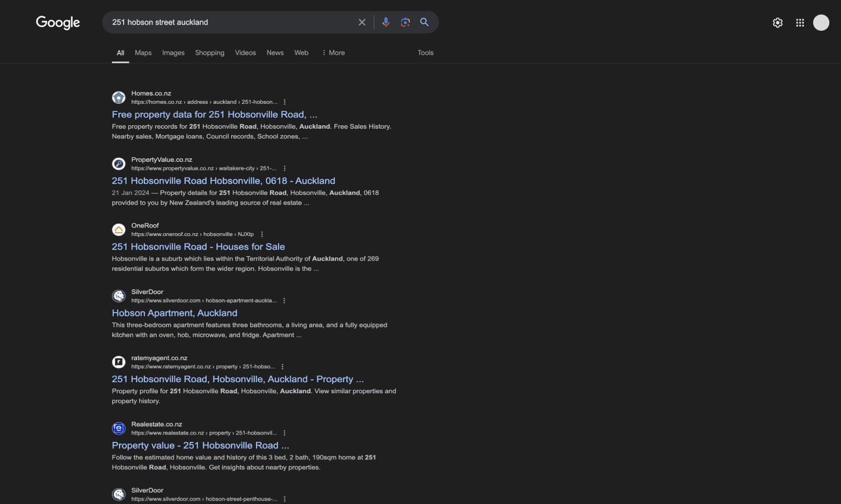The image size is (841, 504).
Task: Open the three-dot menu for the PropertyValue.co.nz result
Action: tap(284, 168)
